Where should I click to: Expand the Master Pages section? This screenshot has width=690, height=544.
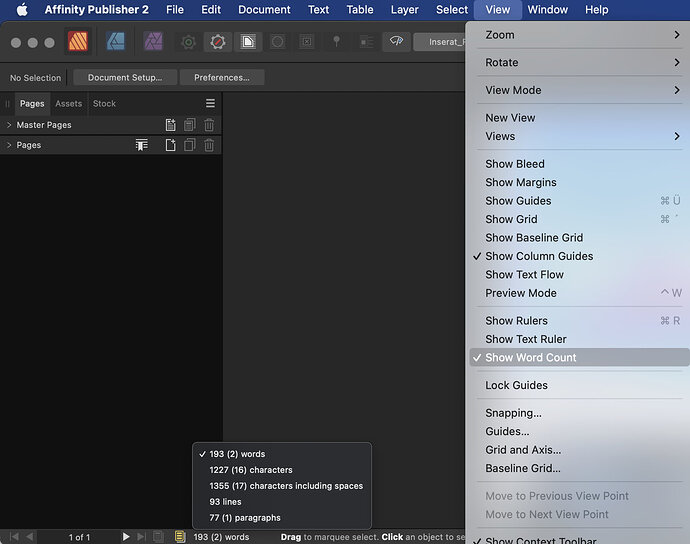(9, 125)
